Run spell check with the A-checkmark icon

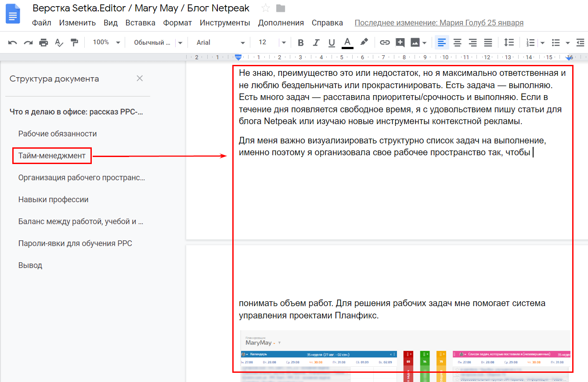point(59,43)
